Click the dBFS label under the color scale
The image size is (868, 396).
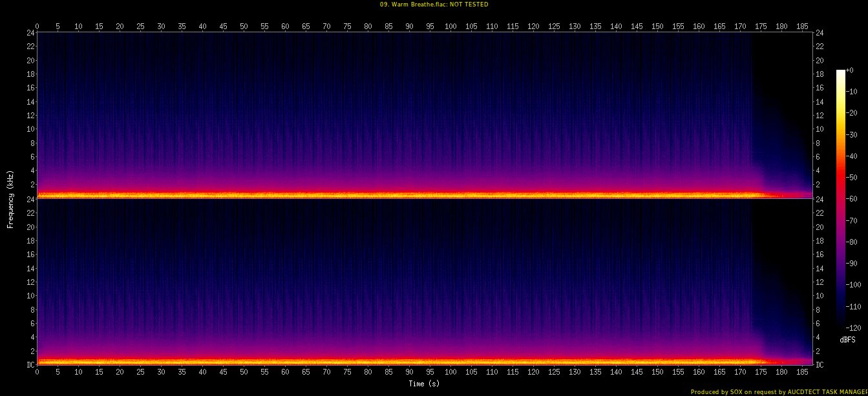coord(848,339)
